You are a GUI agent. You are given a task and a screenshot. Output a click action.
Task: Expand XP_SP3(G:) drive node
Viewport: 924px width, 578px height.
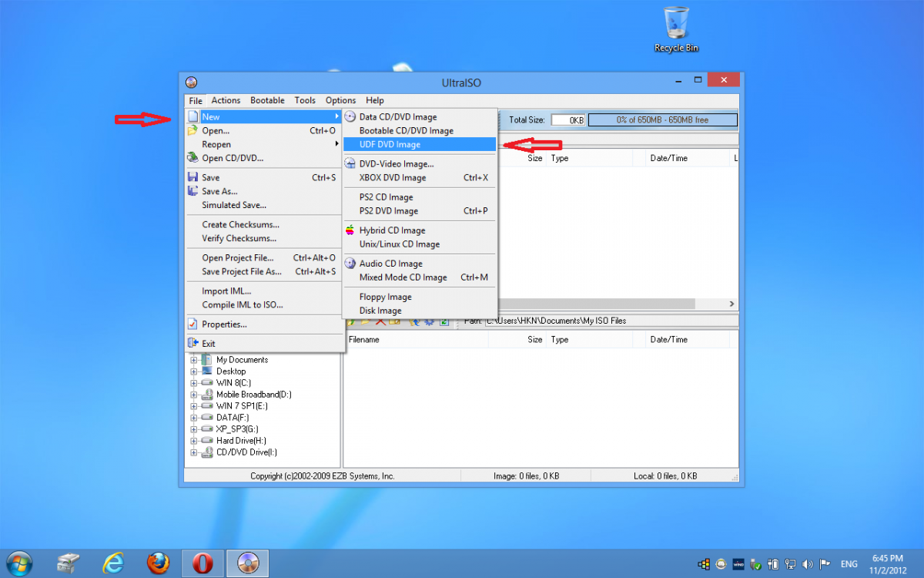coord(194,429)
